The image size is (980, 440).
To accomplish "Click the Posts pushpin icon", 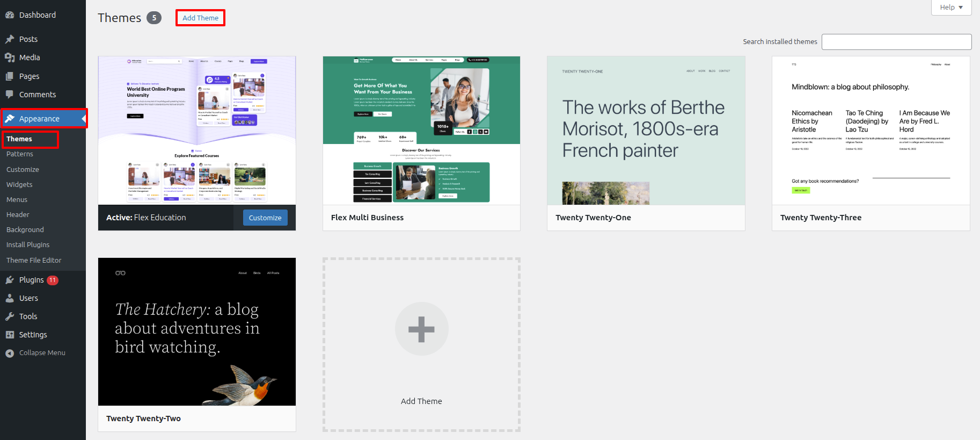I will pyautogui.click(x=10, y=39).
